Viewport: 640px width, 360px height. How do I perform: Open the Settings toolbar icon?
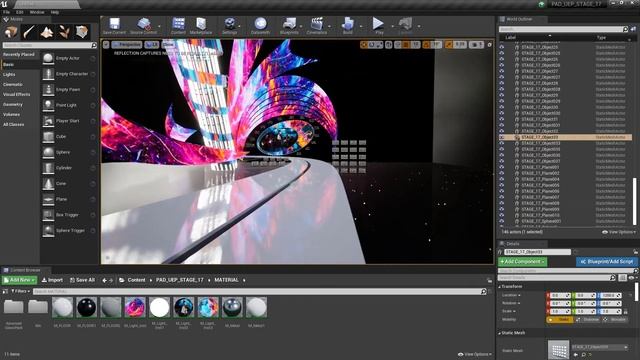click(x=229, y=26)
